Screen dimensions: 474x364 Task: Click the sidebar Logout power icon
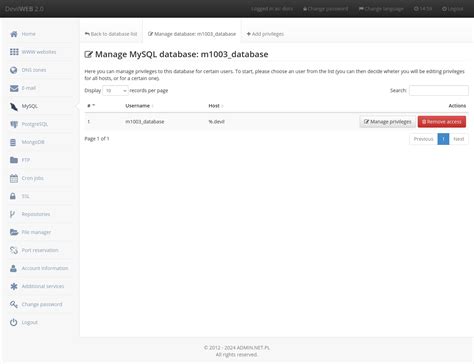pyautogui.click(x=14, y=322)
